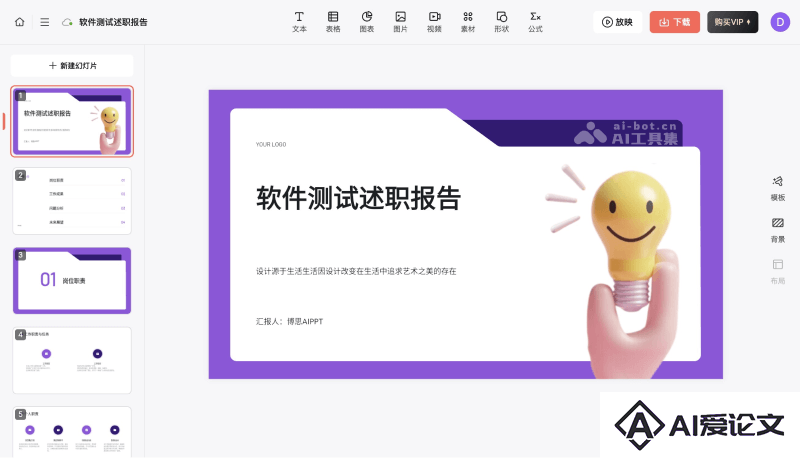Screen dimensions: 800x458
Task: Open the user avatar D menu
Action: point(780,22)
